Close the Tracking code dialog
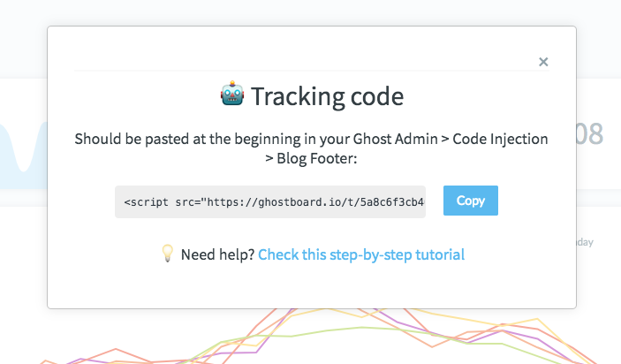 [x=543, y=62]
